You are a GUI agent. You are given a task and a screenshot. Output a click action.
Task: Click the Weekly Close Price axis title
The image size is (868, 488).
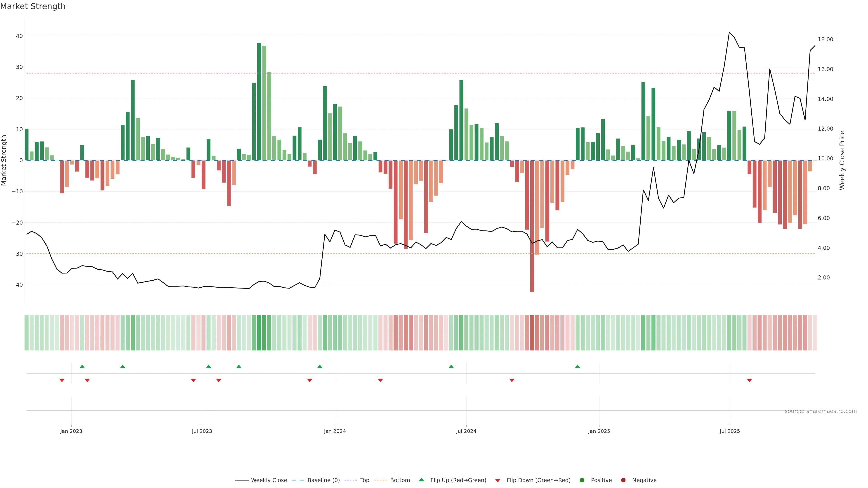tap(842, 160)
